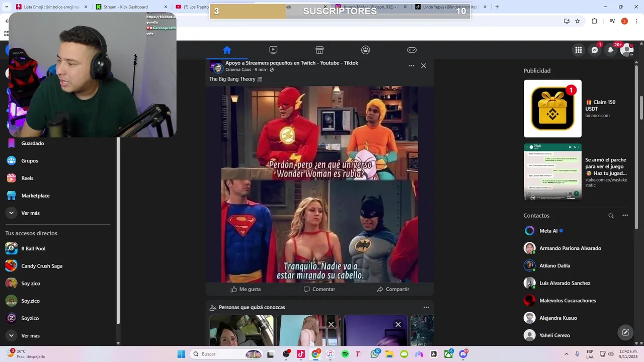Image resolution: width=644 pixels, height=362 pixels.
Task: Search contacts with the magnifier icon
Action: pos(611,216)
